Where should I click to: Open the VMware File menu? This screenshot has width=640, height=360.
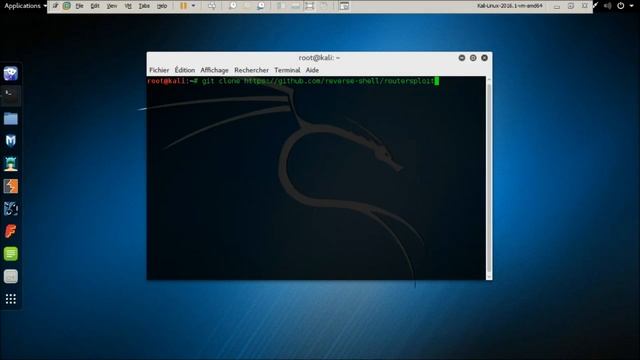pos(79,6)
